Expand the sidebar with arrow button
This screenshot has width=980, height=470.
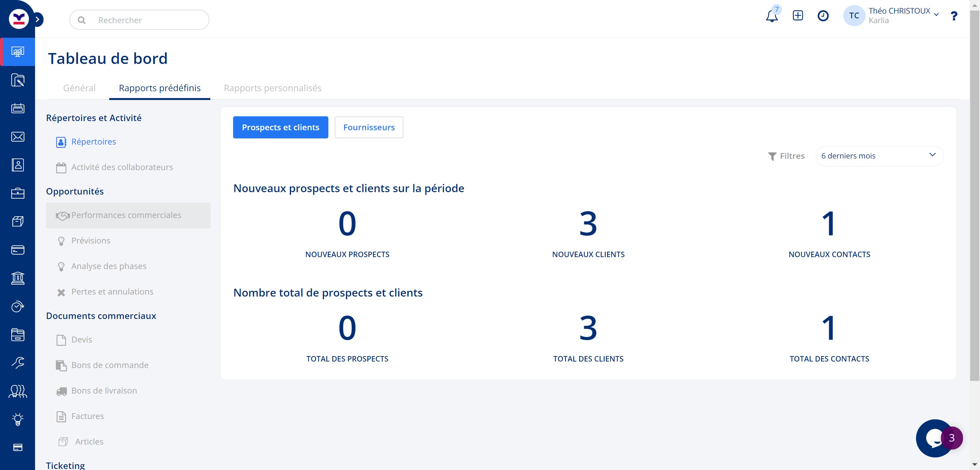(38, 19)
